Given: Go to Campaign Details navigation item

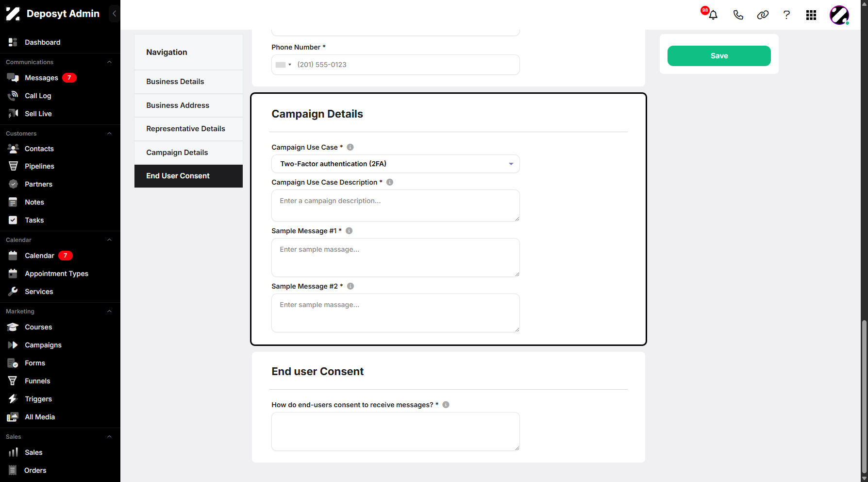Looking at the screenshot, I should pyautogui.click(x=188, y=153).
